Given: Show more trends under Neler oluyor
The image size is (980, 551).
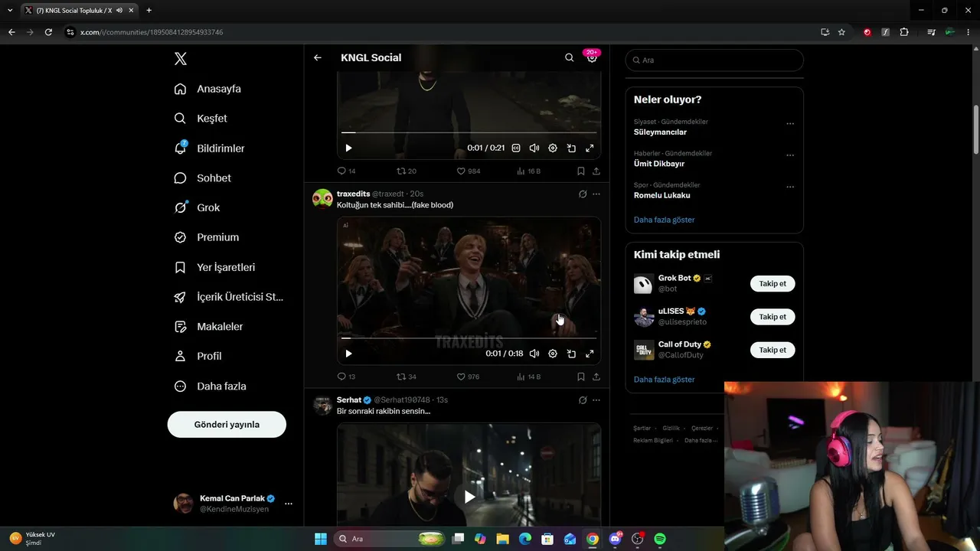Looking at the screenshot, I should (x=665, y=220).
